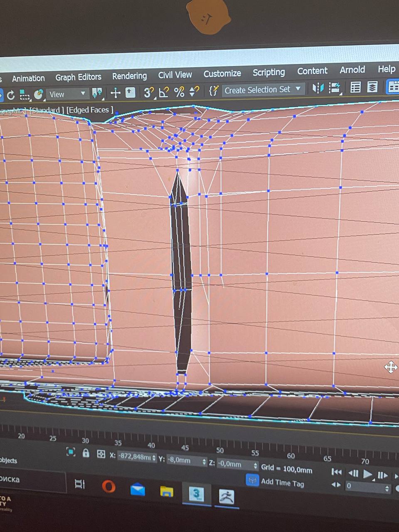Click the Select and Place tool icon
Image resolution: width=399 pixels, height=532 pixels.
coord(39,94)
